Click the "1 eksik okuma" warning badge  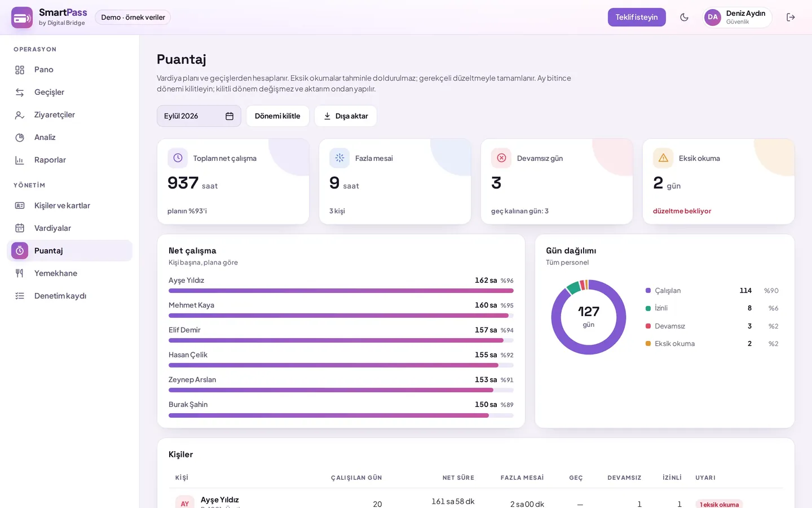(x=719, y=504)
